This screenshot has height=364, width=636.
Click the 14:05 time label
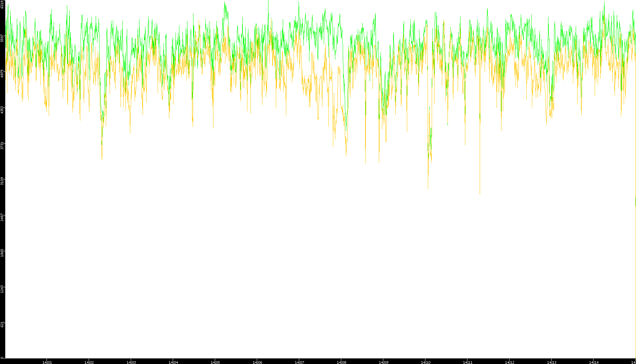pyautogui.click(x=215, y=362)
